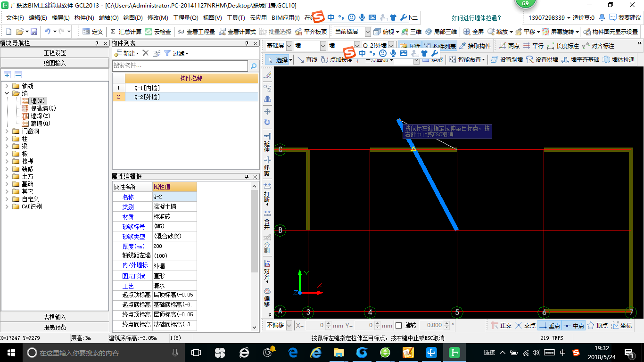Check the 旋转 rotation checkbox
This screenshot has height=362, width=644.
398,325
